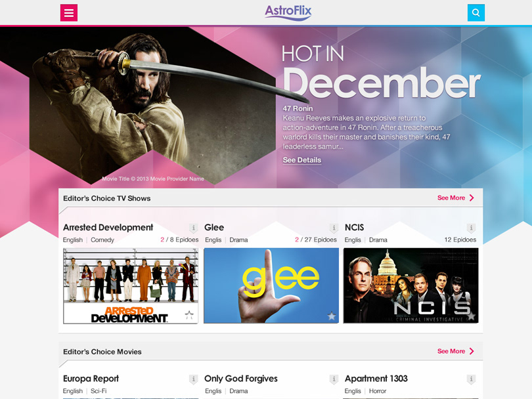This screenshot has width=532, height=399.
Task: Open info icon for Apartment 1303
Action: [x=472, y=379]
